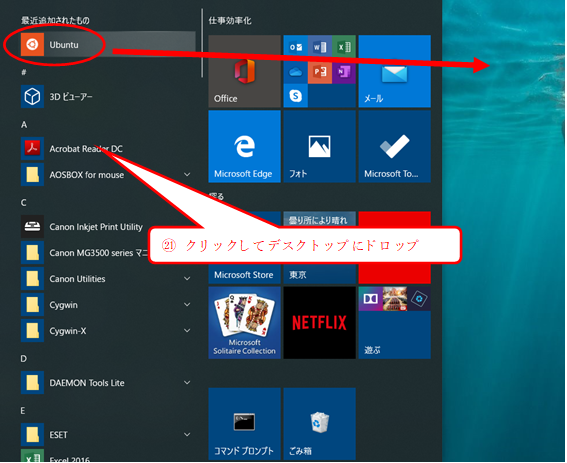Jump to letter C section header
The height and width of the screenshot is (463, 567).
[x=24, y=203]
